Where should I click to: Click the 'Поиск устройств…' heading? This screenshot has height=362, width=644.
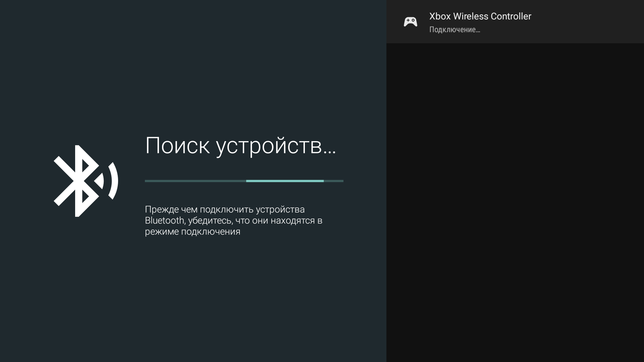coord(240,146)
